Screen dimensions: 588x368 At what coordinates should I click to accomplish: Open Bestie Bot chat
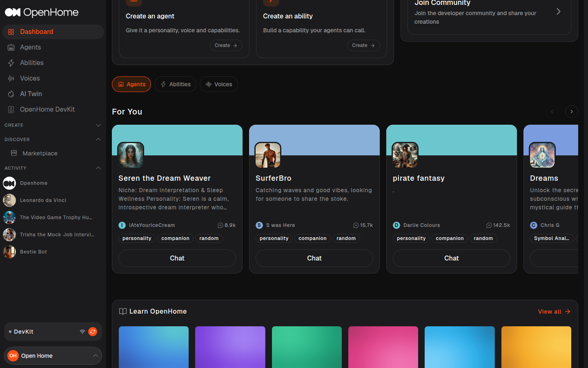[53, 252]
